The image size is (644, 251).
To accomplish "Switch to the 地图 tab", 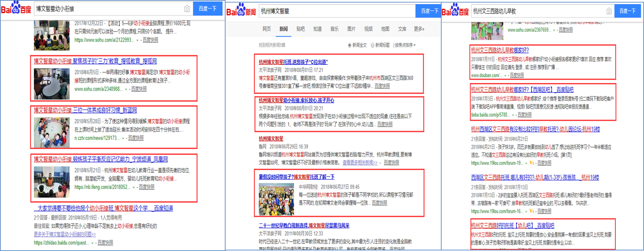I will coord(385,29).
